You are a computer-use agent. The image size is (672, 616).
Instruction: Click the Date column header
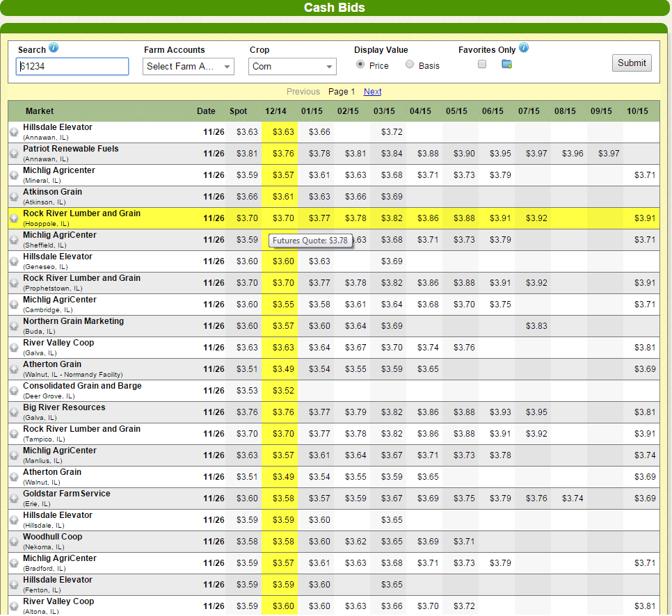click(x=206, y=111)
